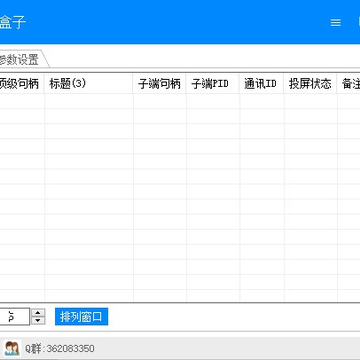Focus the number field beside 排列窗口
Image resolution: width=360 pixels, height=360 pixels.
point(15,316)
